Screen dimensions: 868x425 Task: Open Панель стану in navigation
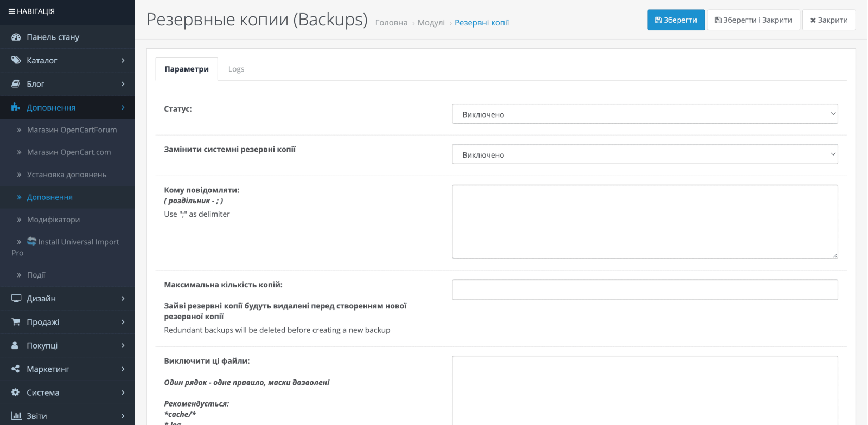coord(67,37)
